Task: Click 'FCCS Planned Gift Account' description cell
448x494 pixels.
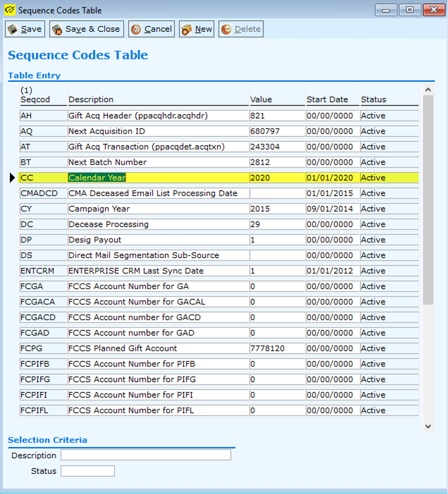Action: [158, 348]
